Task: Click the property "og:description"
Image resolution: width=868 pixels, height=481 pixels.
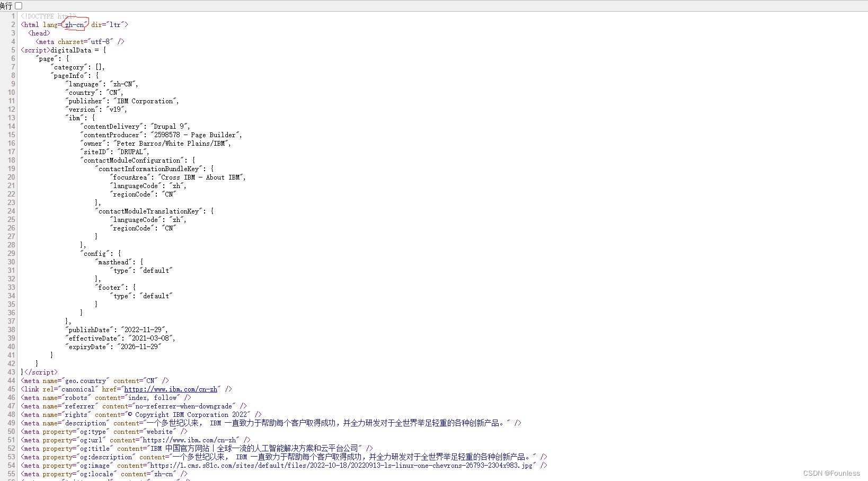Action: tap(106, 457)
